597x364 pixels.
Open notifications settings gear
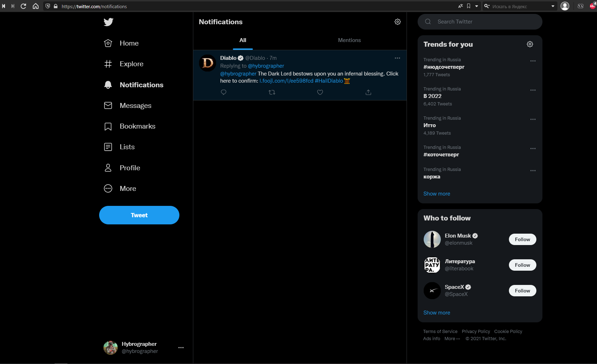pos(398,22)
